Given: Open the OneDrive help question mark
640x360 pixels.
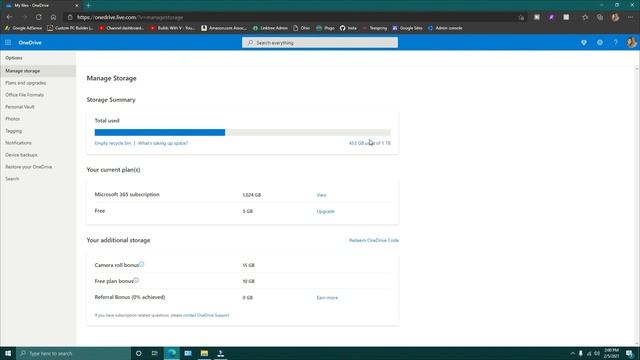Looking at the screenshot, I should pos(616,42).
